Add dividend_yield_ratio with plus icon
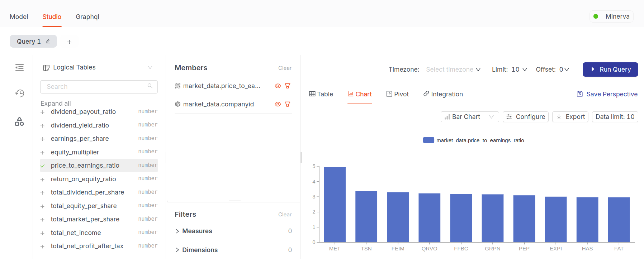Screen dimensions: 644x259 (x=42, y=126)
